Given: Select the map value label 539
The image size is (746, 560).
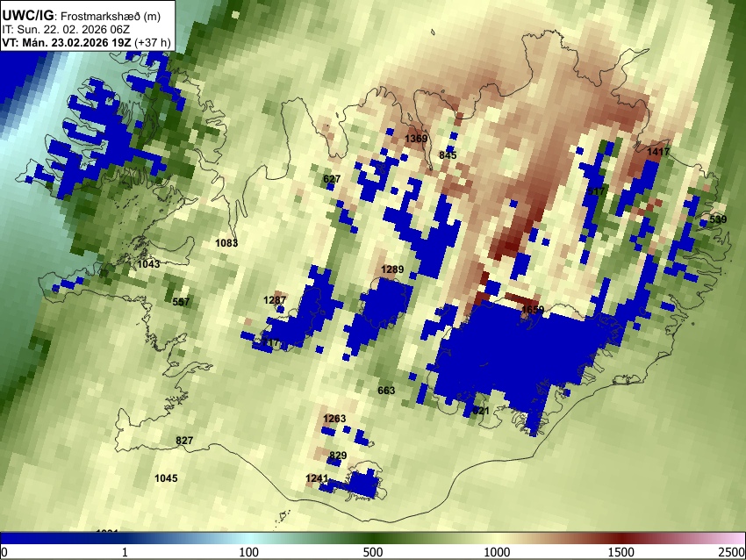Looking at the screenshot, I should (718, 219).
